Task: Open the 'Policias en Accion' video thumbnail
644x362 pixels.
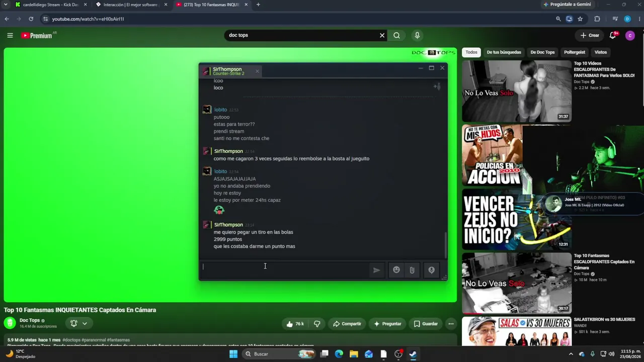Action: (492, 155)
